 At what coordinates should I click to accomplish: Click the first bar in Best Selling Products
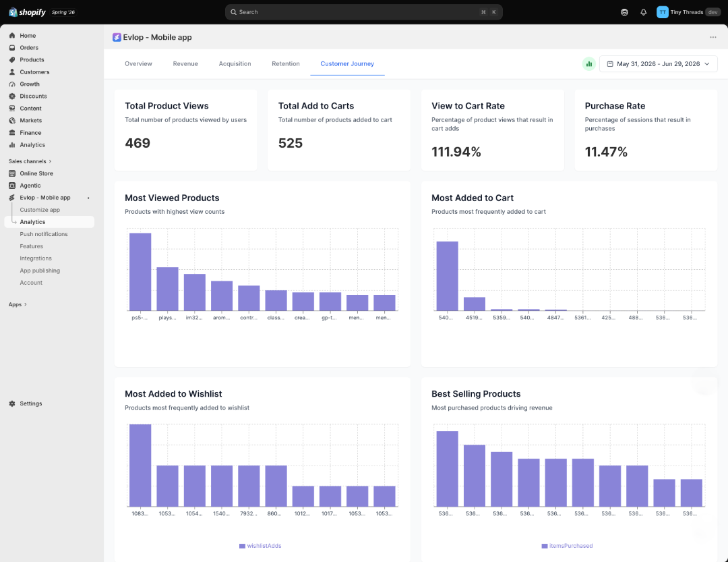click(x=447, y=469)
